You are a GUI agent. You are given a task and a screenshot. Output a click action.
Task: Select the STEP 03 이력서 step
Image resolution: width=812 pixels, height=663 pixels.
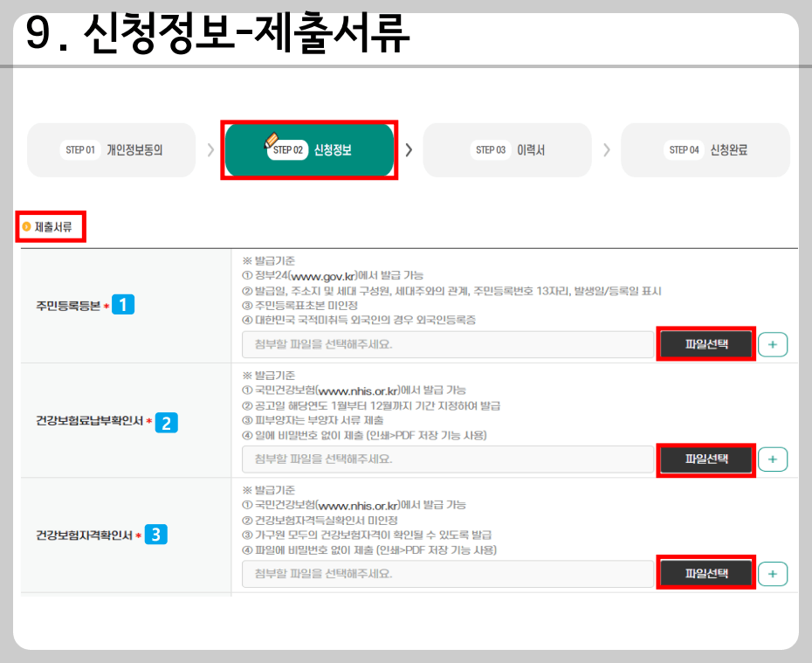507,149
